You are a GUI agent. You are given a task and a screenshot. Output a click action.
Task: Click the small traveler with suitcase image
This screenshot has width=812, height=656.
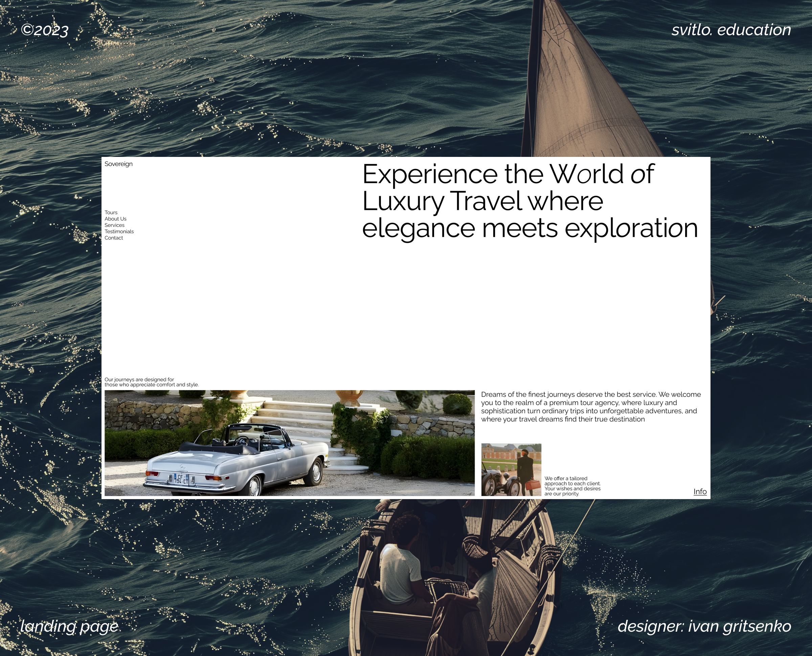pyautogui.click(x=512, y=470)
